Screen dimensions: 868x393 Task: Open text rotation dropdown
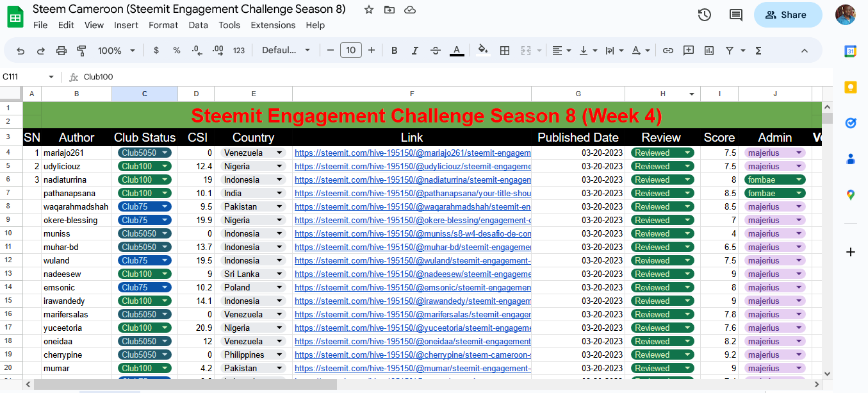[x=641, y=51]
